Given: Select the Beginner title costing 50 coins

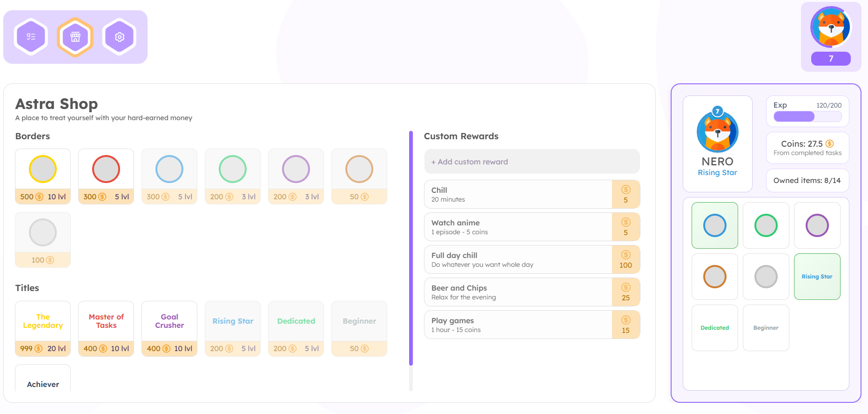Looking at the screenshot, I should (359, 329).
